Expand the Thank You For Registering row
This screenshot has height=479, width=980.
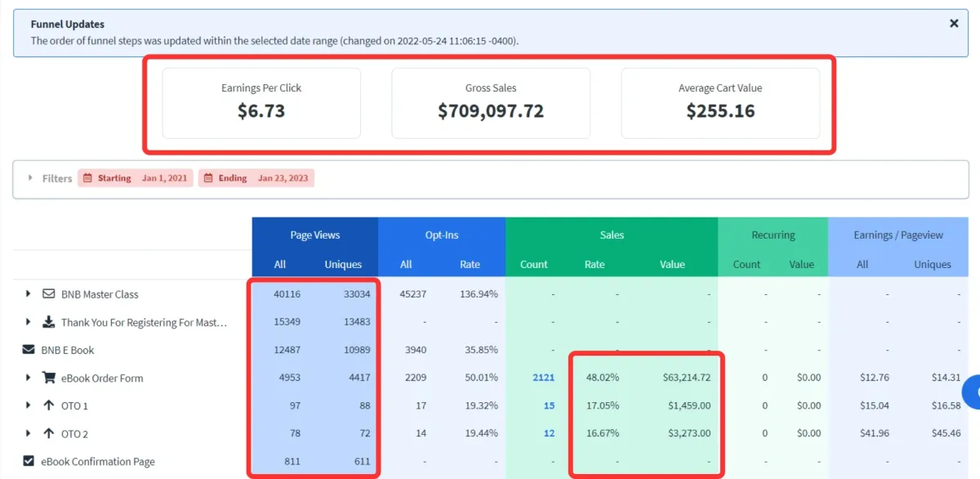pyautogui.click(x=29, y=322)
